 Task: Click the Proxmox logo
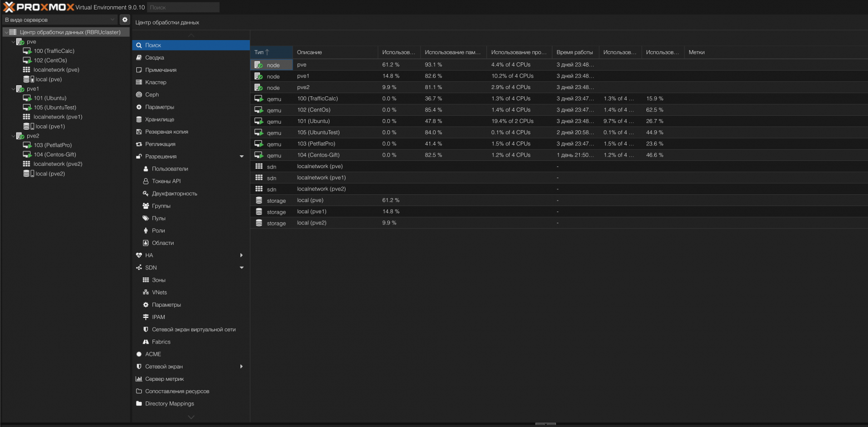tap(38, 7)
